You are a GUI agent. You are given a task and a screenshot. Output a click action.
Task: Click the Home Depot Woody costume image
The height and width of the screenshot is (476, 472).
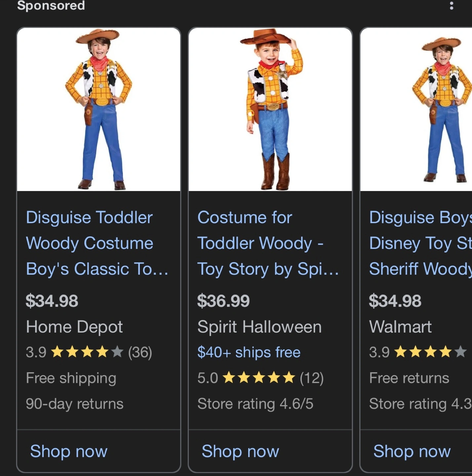[x=98, y=109]
